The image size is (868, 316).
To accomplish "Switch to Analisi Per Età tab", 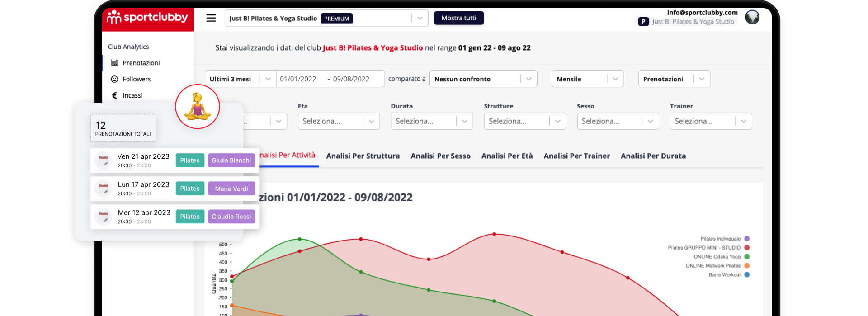I will [x=507, y=156].
